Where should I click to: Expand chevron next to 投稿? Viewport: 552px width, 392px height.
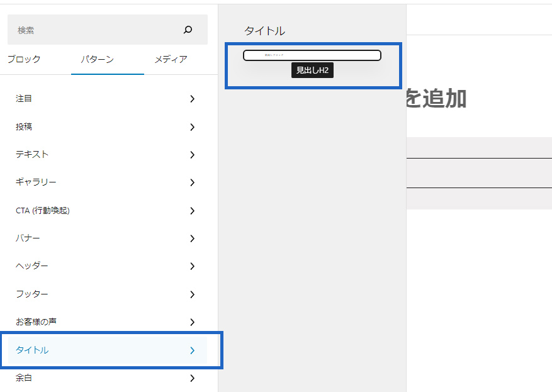192,127
